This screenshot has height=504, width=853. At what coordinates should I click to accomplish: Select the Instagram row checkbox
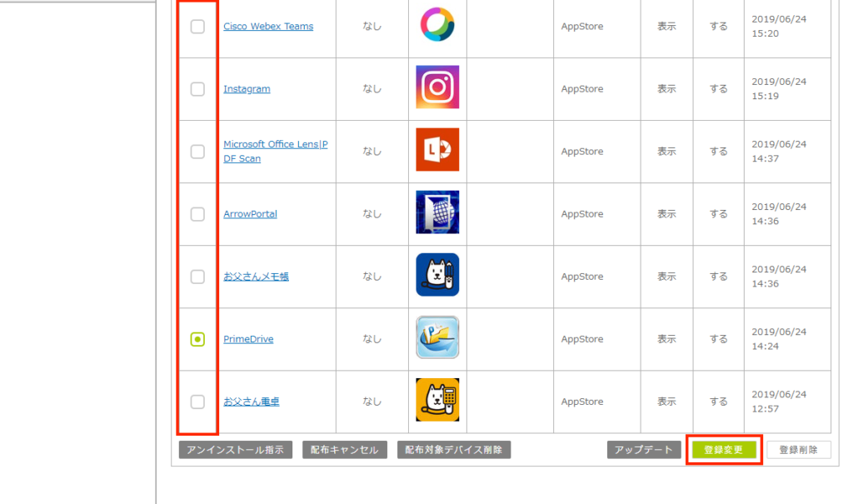(x=197, y=89)
